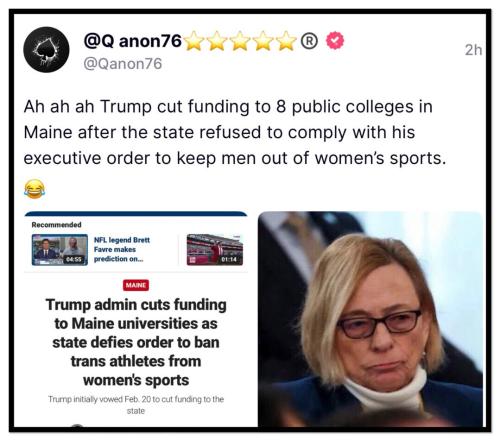Click the last gold star in the name
This screenshot has height=441, width=500.
(x=286, y=41)
